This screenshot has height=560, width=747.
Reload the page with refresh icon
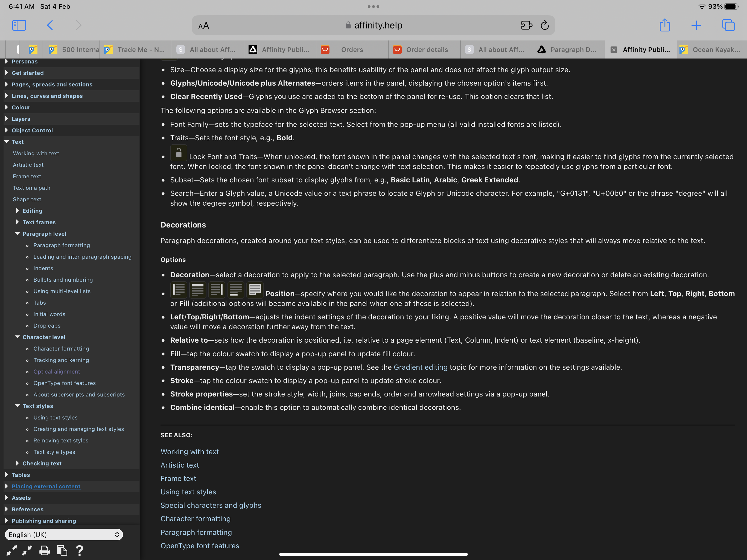click(x=544, y=25)
